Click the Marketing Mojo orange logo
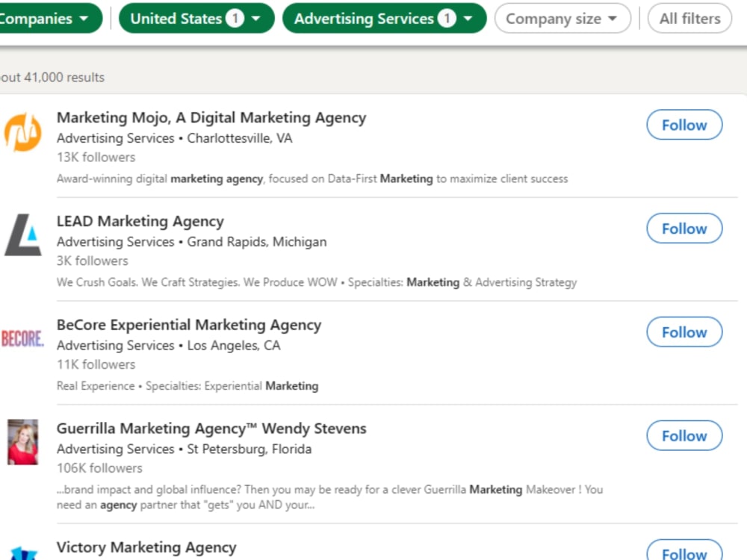Viewport: 747px width, 560px height. 23,132
